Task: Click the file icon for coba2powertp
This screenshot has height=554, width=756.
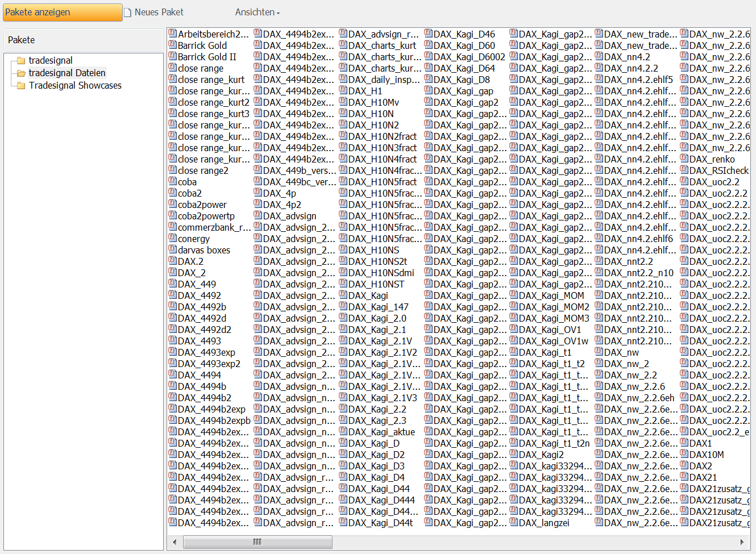Action: (173, 215)
